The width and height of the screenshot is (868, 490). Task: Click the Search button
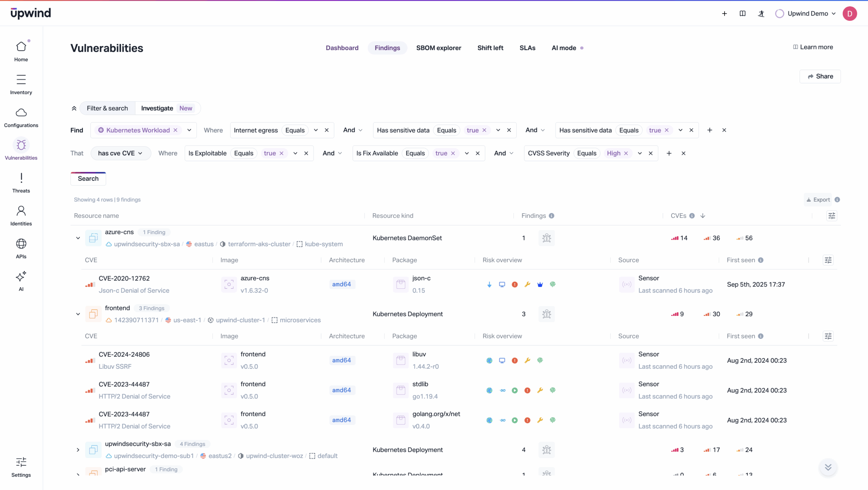click(x=88, y=179)
